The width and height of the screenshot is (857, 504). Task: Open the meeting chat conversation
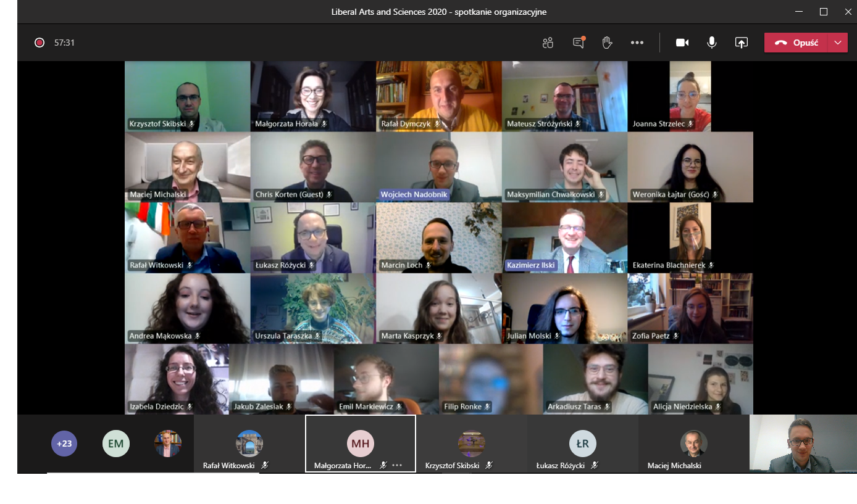579,43
